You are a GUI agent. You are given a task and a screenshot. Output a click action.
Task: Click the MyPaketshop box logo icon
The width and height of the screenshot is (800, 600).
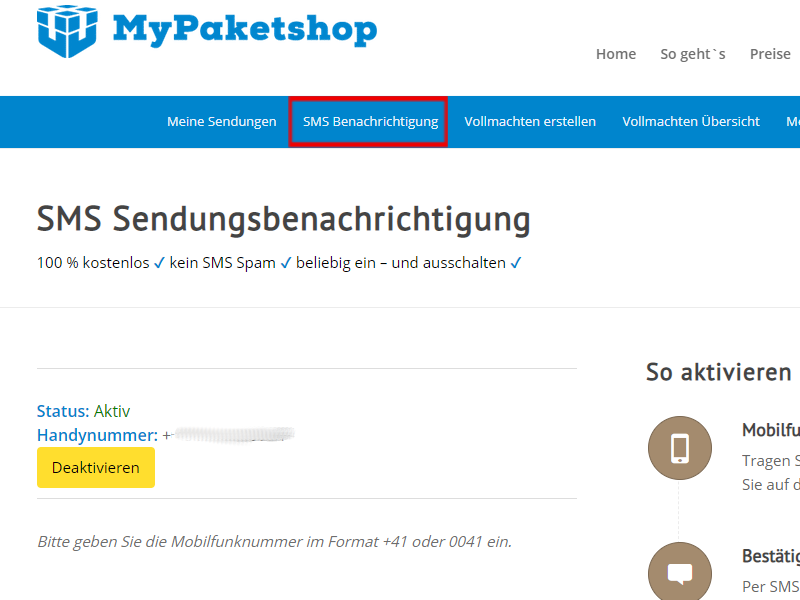tap(70, 30)
